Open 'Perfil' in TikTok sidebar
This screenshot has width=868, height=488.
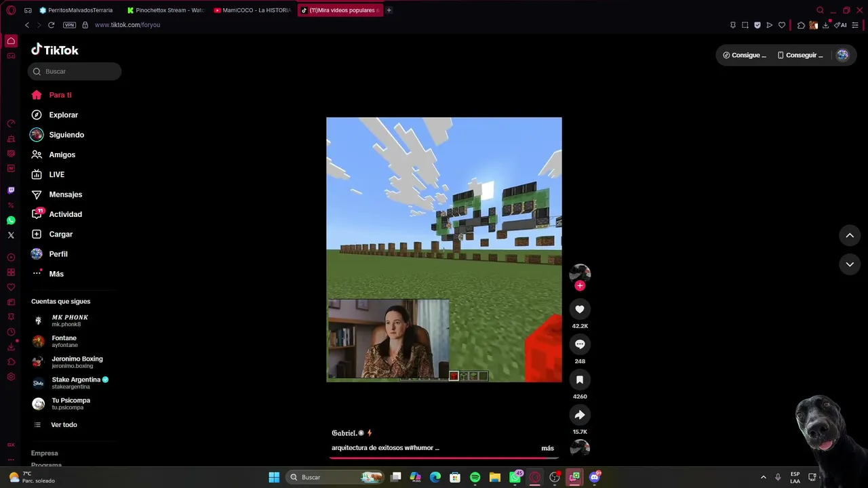pos(58,254)
